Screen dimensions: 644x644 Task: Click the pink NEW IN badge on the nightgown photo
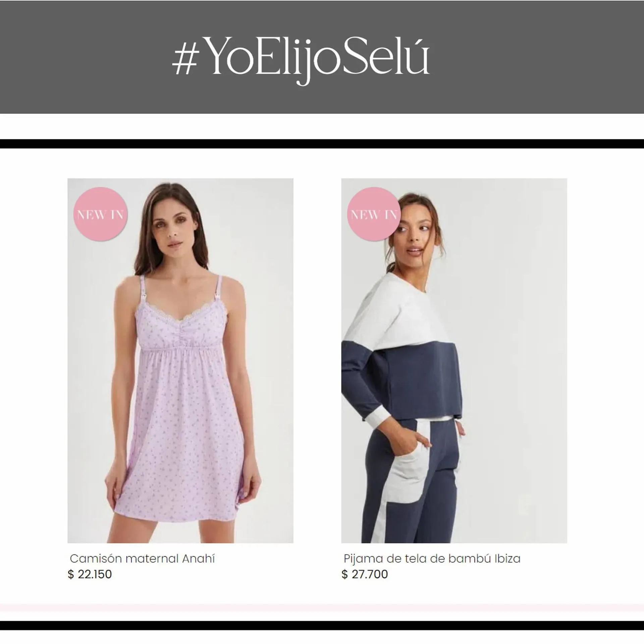point(100,214)
